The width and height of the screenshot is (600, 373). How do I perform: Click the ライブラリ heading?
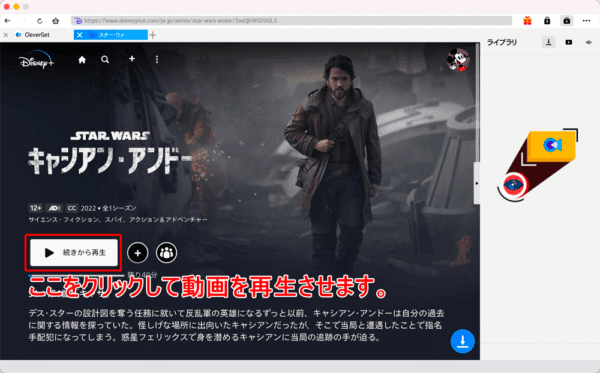click(502, 42)
